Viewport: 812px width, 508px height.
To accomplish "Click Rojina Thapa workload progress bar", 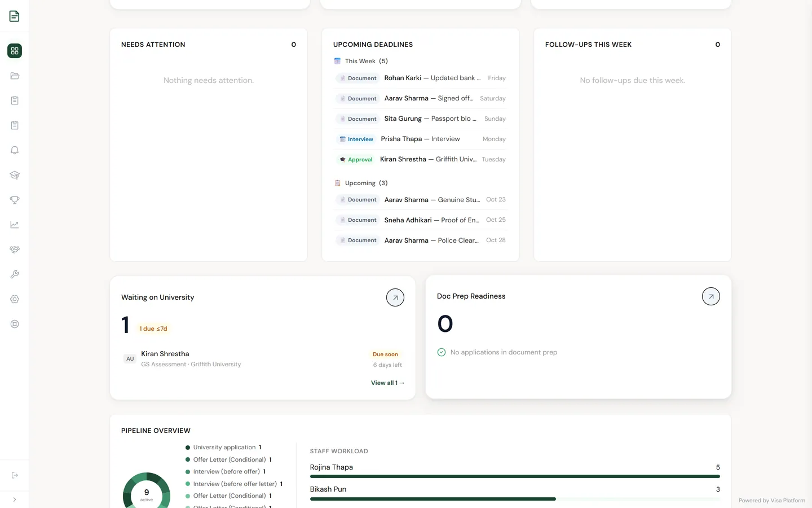I will tap(515, 476).
